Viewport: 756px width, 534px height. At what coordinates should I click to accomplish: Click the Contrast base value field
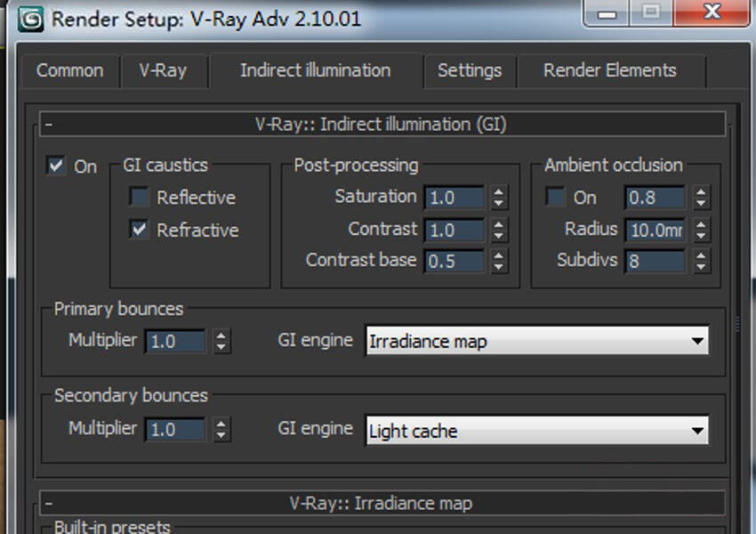pos(454,262)
